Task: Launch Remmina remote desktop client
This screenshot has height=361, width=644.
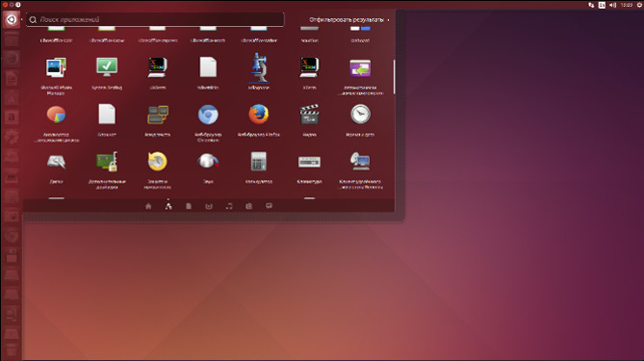Action: (360, 162)
